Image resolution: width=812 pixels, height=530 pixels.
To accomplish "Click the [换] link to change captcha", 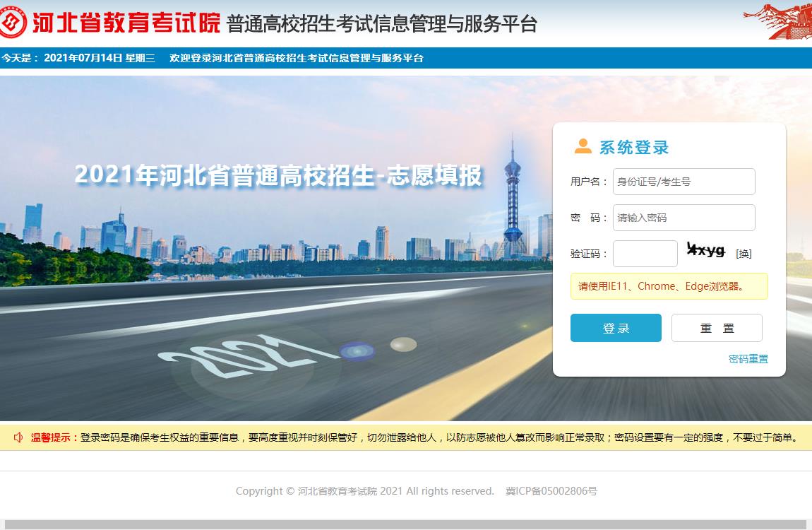I will pos(744,254).
